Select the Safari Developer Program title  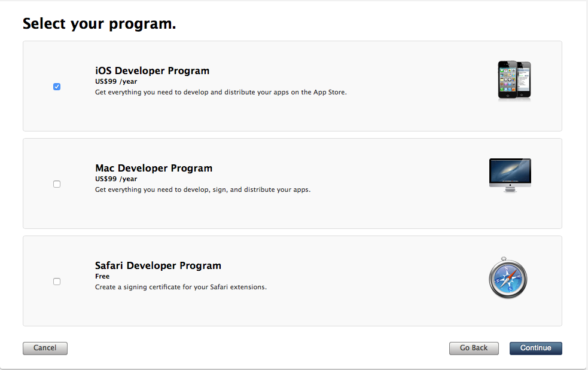pos(158,265)
